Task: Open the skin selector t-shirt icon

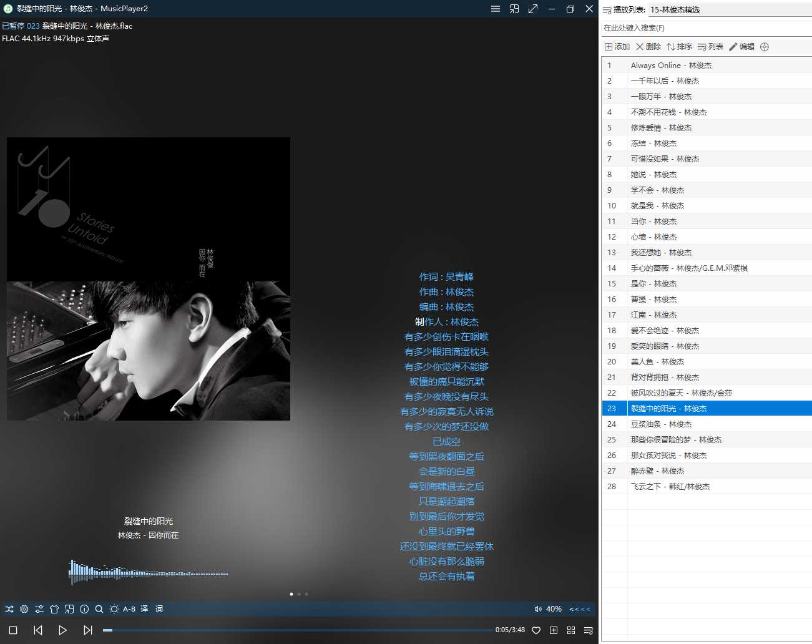Action: [x=54, y=609]
